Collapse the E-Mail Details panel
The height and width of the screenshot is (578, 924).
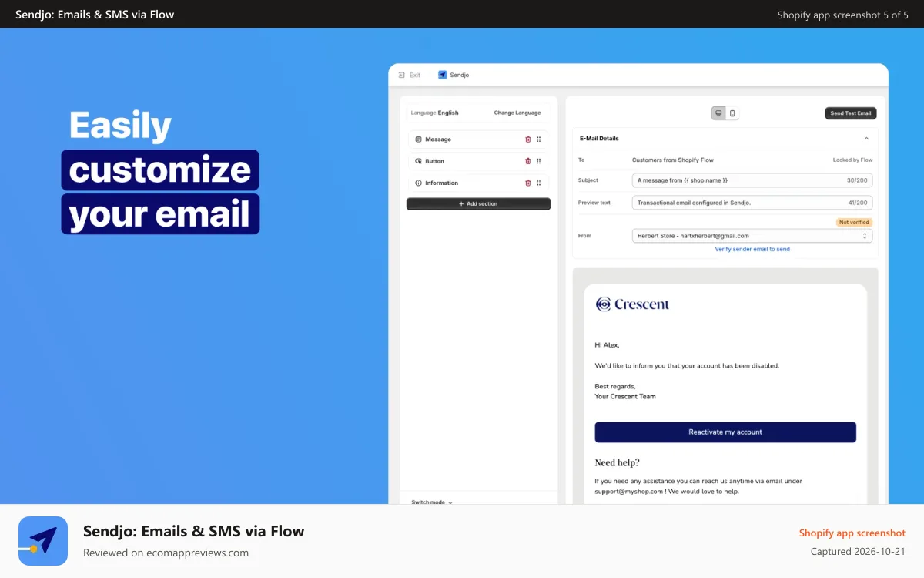click(x=866, y=139)
